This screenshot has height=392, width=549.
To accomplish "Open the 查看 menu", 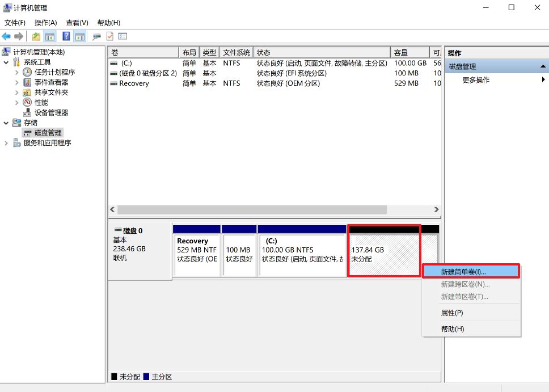I will tap(77, 23).
